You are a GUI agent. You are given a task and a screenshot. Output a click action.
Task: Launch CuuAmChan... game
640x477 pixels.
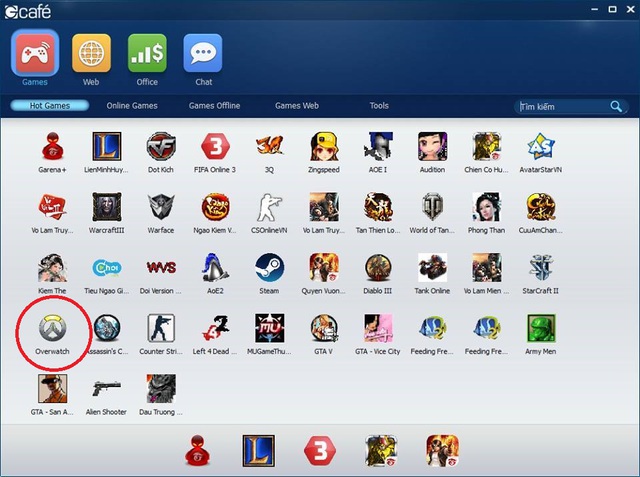pos(540,213)
